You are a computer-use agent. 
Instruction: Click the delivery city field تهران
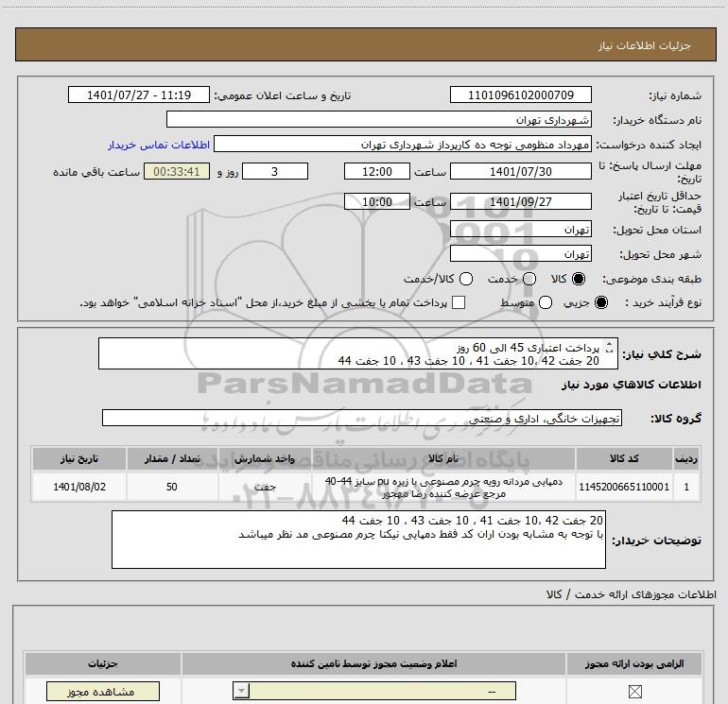tap(520, 254)
